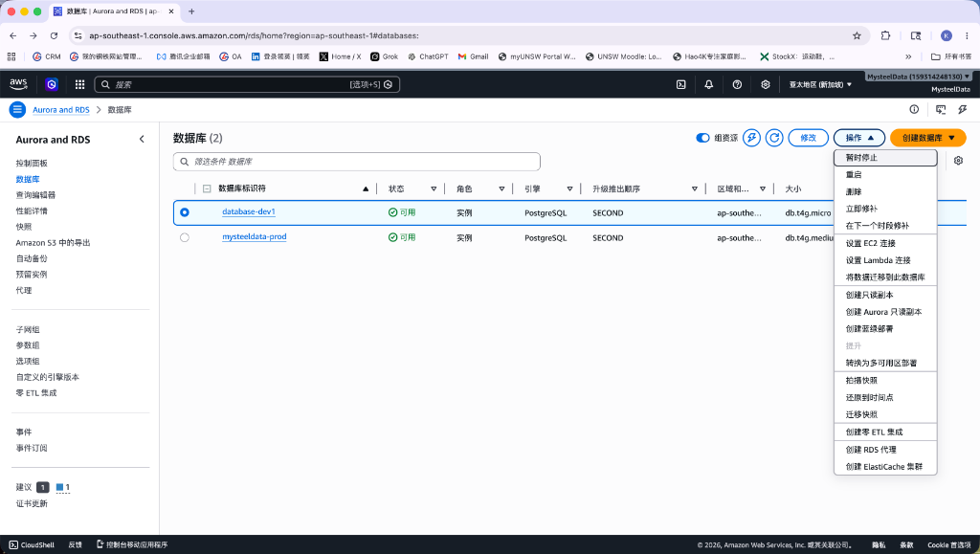
Task: Open the Gmail bookmark
Action: tap(473, 56)
